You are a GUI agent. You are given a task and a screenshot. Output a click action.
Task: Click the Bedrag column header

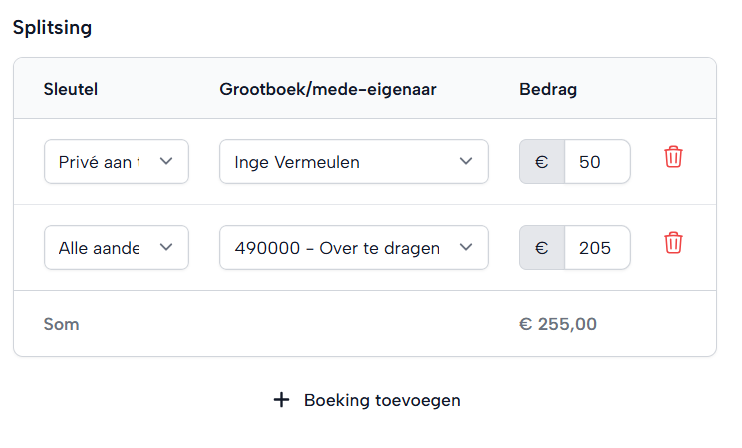coord(548,89)
